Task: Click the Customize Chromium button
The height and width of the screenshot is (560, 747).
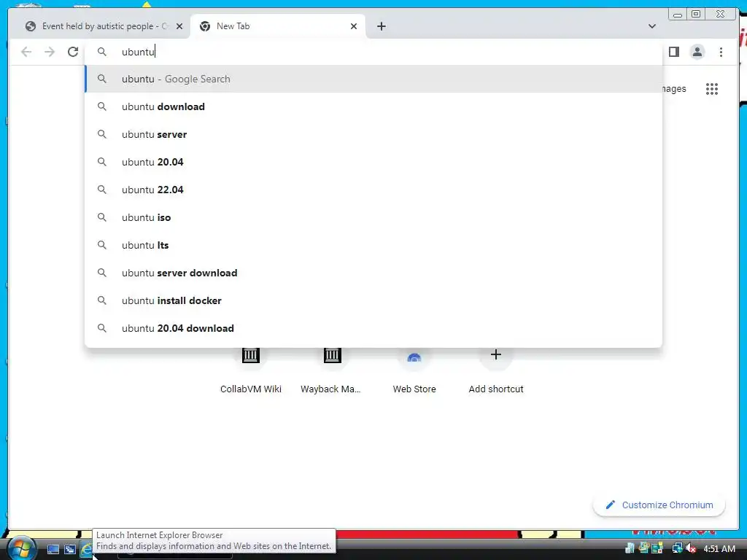Action: (659, 505)
